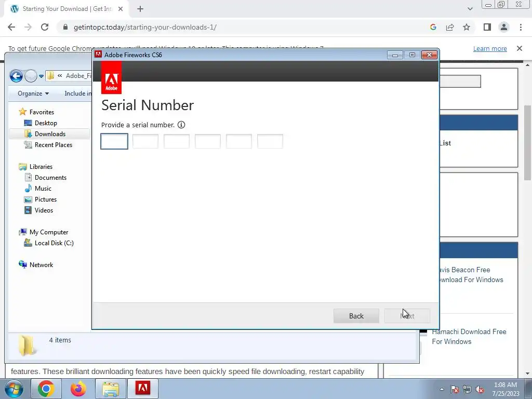Click Adobe_Fi path in Explorer address bar
Screen dimensions: 532x399
point(78,76)
